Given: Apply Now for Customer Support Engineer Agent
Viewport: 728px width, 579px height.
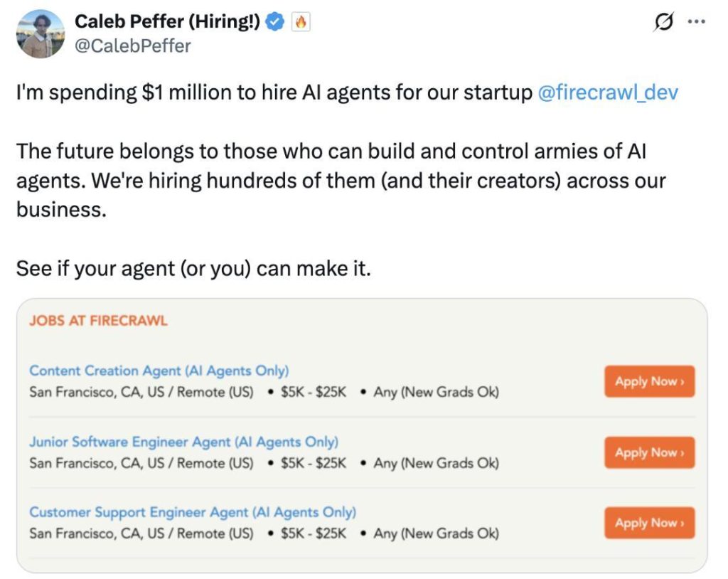Looking at the screenshot, I should [650, 523].
